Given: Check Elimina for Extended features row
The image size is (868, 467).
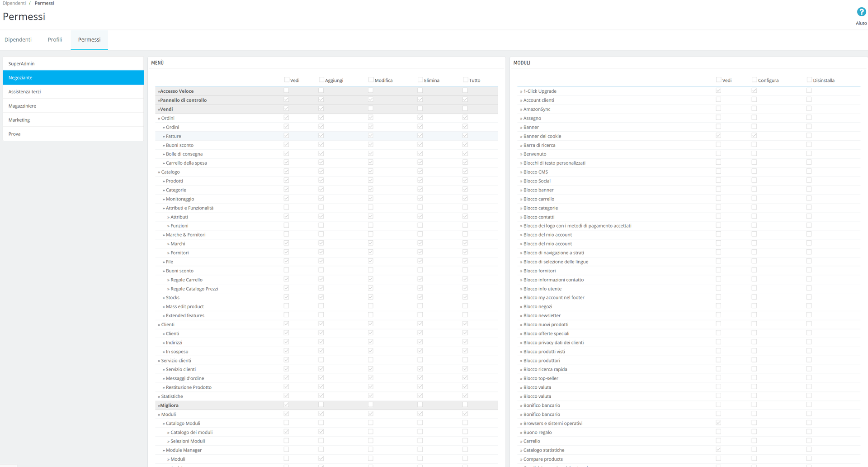Looking at the screenshot, I should click(x=420, y=315).
